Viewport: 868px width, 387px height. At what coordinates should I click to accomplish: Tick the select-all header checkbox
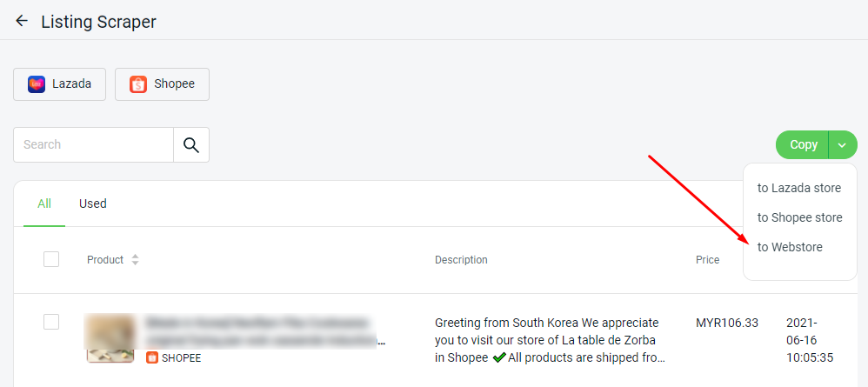click(51, 259)
